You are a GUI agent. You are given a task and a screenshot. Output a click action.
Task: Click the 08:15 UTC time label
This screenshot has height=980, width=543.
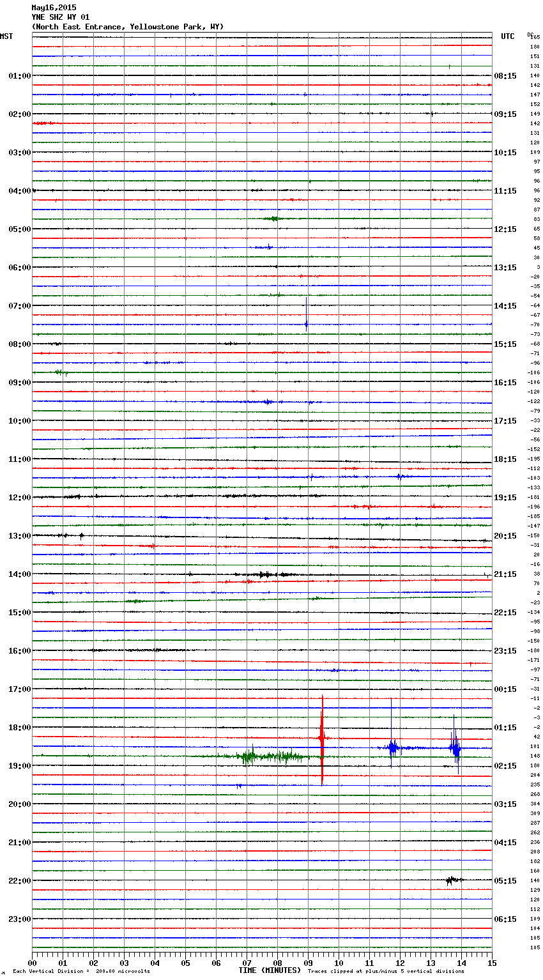point(505,76)
